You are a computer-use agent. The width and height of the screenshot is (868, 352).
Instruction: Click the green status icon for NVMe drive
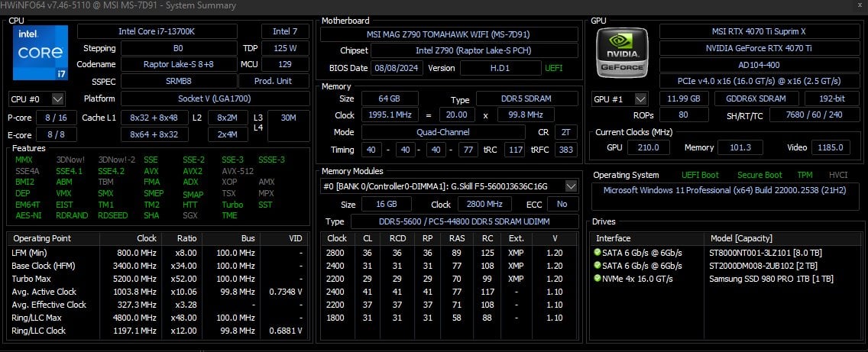coord(597,279)
